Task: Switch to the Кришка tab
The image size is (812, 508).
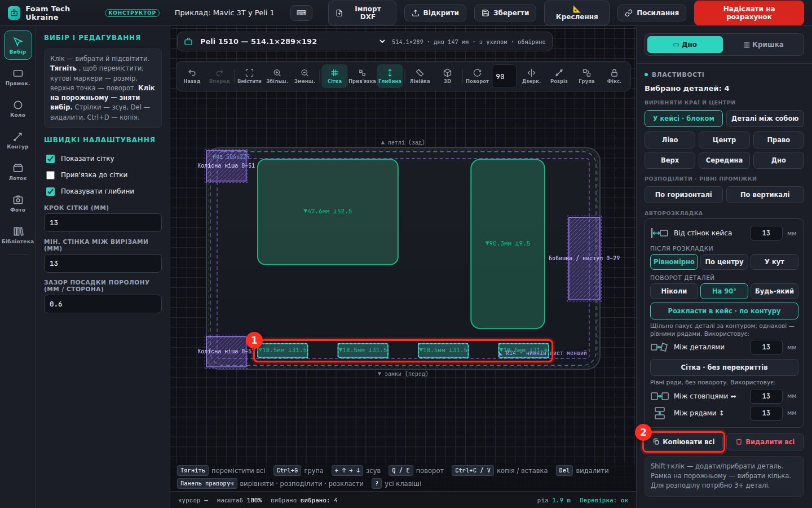Action: coord(764,45)
